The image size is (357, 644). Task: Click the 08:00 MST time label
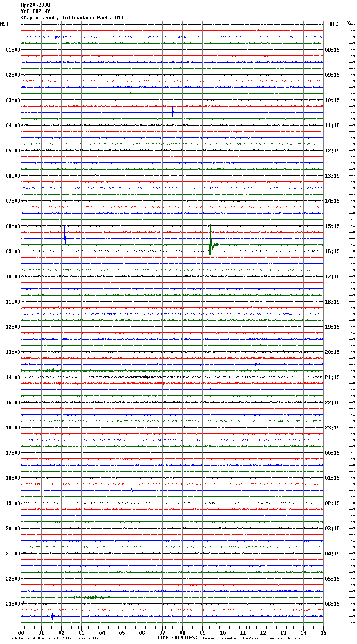[13, 226]
